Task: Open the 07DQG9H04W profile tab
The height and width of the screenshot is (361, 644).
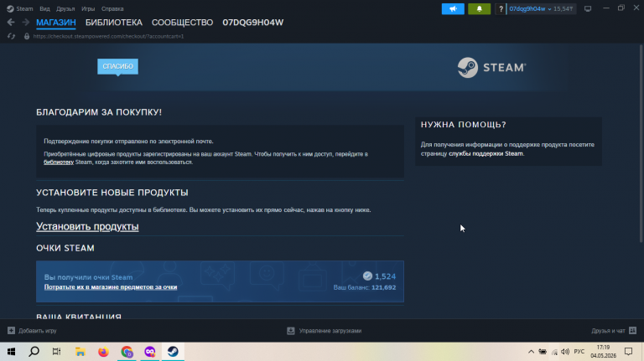Action: coord(253,23)
